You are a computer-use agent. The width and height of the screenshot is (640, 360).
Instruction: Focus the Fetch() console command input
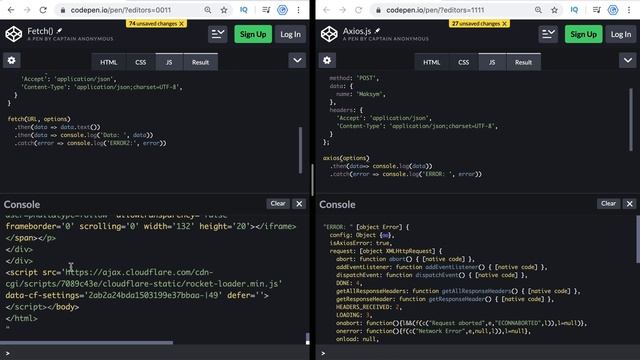pyautogui.click(x=155, y=353)
